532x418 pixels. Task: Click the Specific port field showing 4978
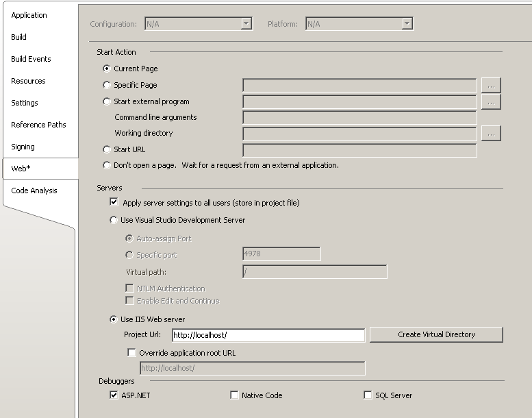(281, 254)
